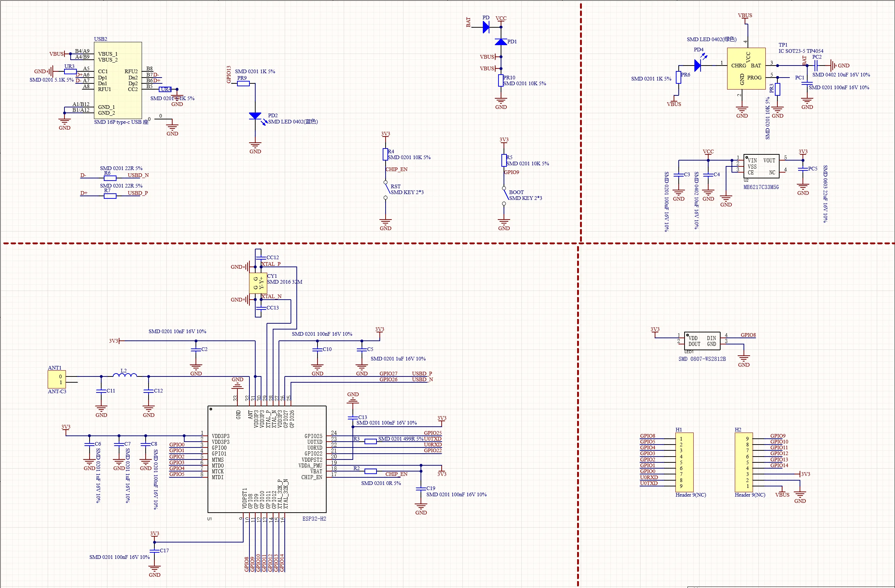Select the ME6217C33M5G regulator U2
Image resolution: width=895 pixels, height=588 pixels.
(x=761, y=166)
